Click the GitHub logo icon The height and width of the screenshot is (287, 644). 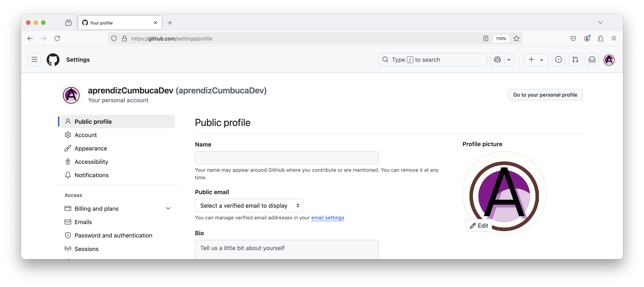pyautogui.click(x=53, y=60)
